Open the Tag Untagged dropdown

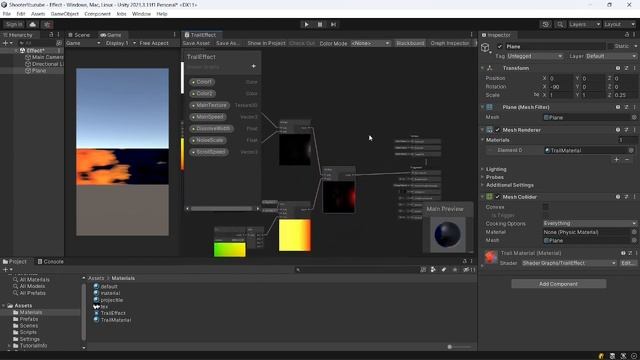(535, 56)
